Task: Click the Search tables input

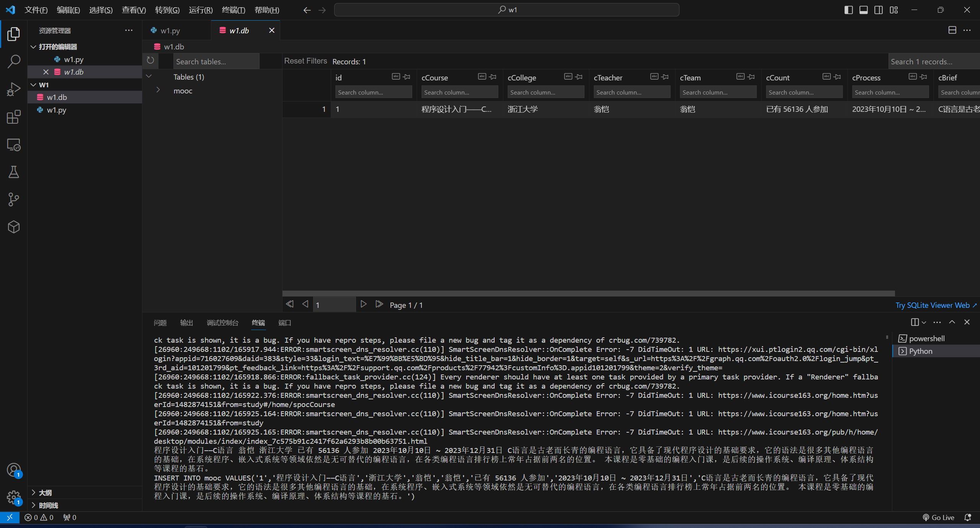Action: [x=216, y=61]
